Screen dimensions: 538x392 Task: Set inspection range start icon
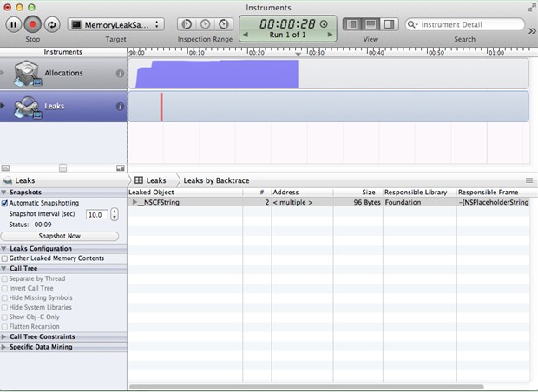187,24
